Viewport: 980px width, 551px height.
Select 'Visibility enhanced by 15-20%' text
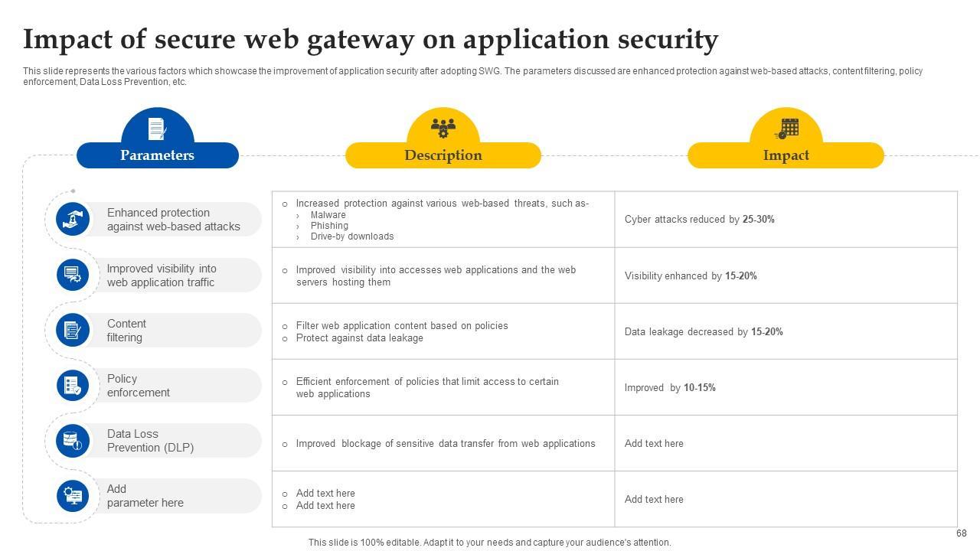[691, 275]
